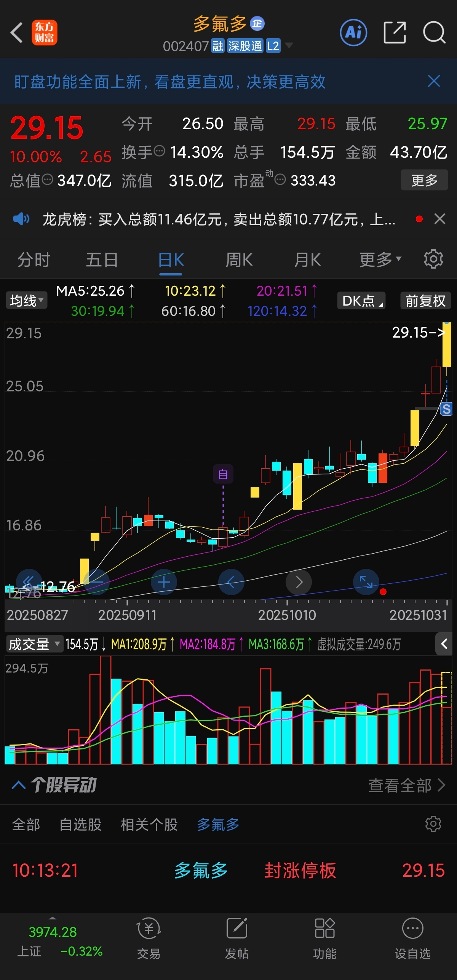
Task: Expand the stock code dropdown triangle
Action: (289, 46)
